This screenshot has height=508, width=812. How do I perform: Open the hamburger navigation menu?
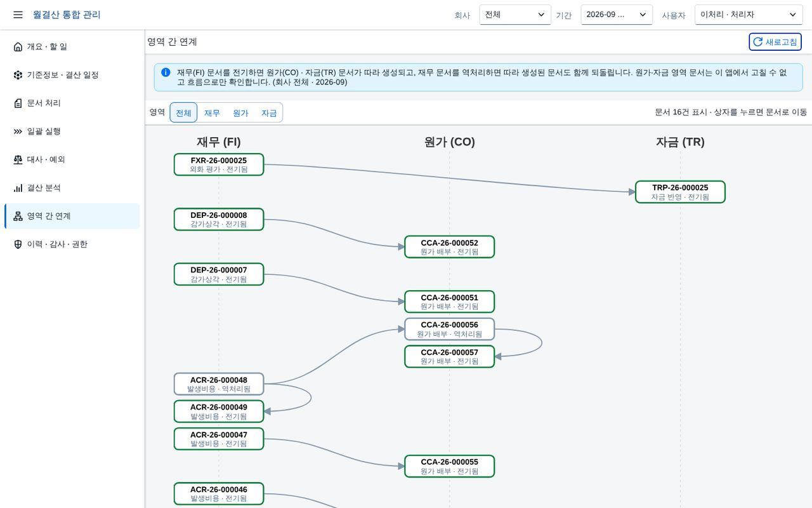point(18,15)
